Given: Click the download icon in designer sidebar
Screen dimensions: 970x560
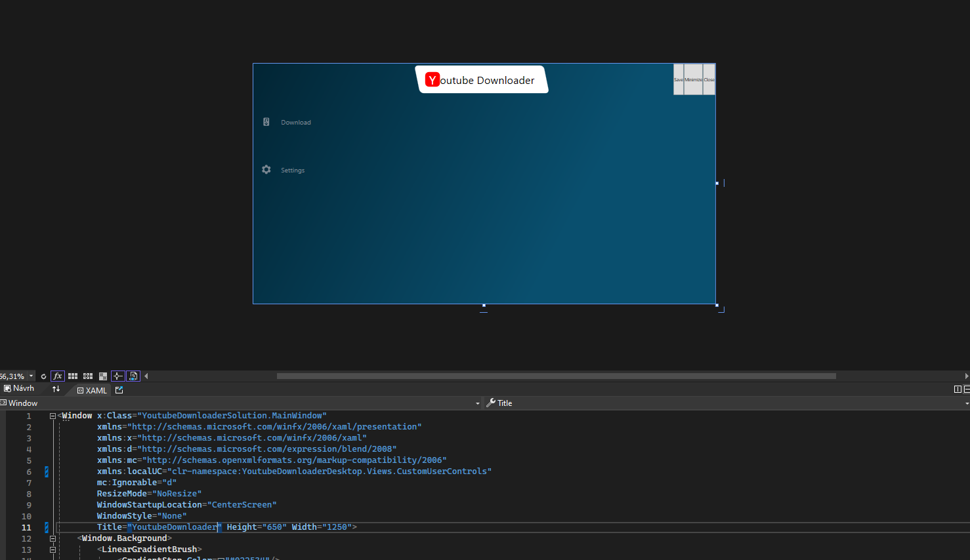Looking at the screenshot, I should [266, 122].
